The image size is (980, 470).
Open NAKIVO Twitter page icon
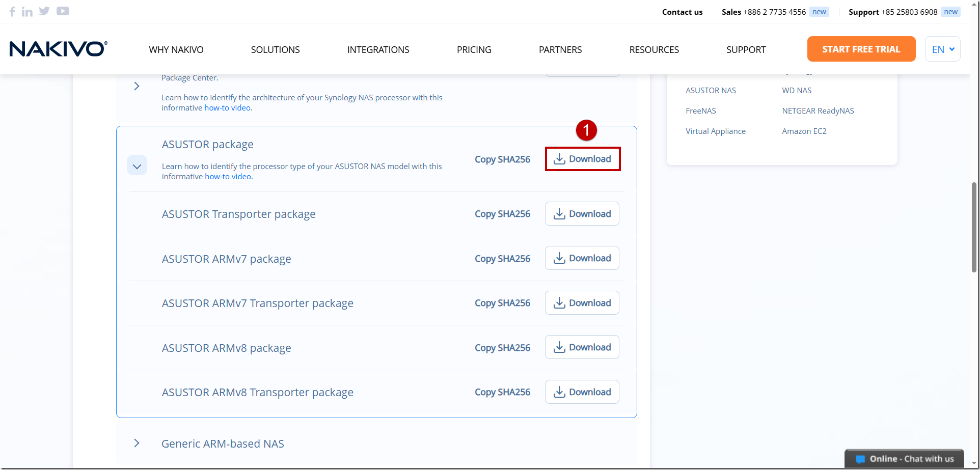(x=44, y=11)
